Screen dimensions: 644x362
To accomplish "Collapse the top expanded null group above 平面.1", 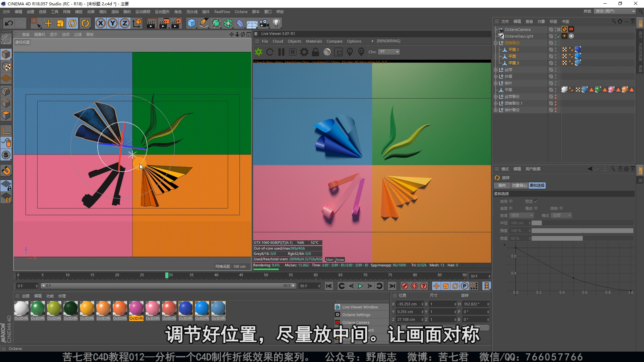I will point(495,43).
